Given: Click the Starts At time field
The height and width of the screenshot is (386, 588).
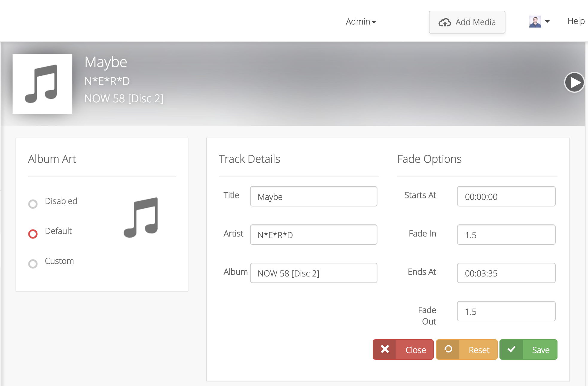Looking at the screenshot, I should pyautogui.click(x=506, y=196).
